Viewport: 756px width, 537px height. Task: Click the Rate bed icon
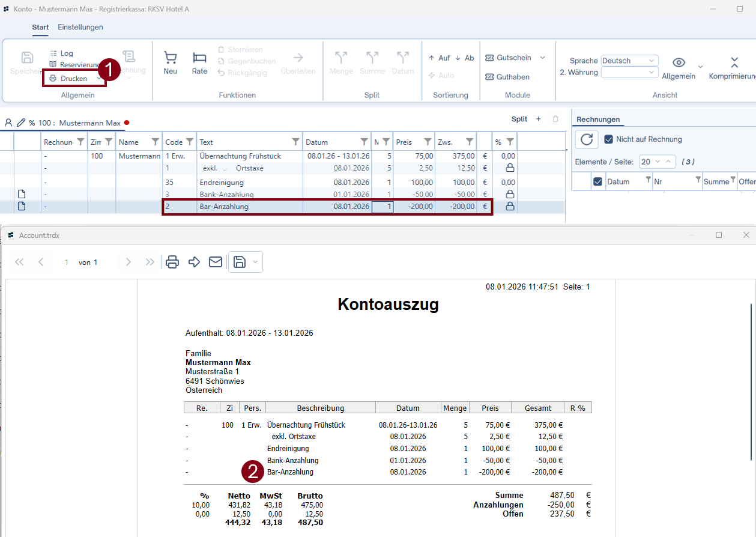click(199, 58)
